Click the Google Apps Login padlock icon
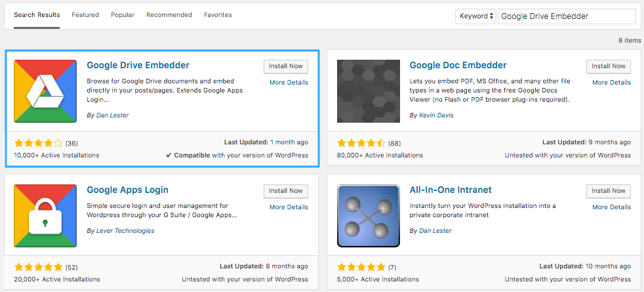The height and width of the screenshot is (292, 644). [45, 216]
